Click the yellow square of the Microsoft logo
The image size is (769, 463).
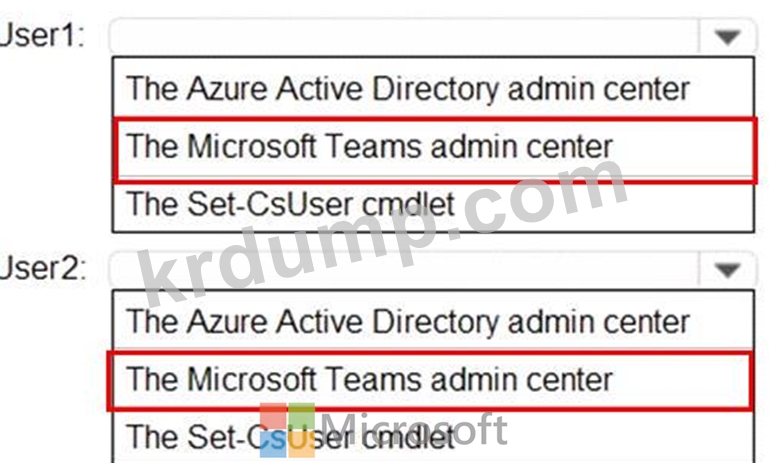pos(301,444)
